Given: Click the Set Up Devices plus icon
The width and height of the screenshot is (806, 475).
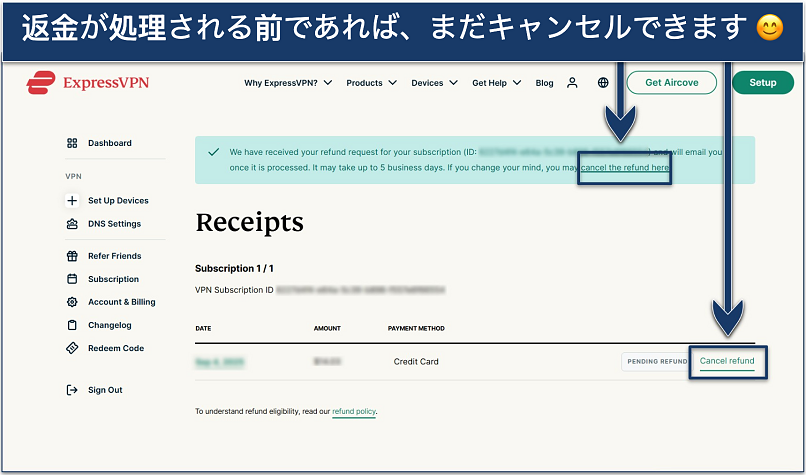Looking at the screenshot, I should coord(71,201).
